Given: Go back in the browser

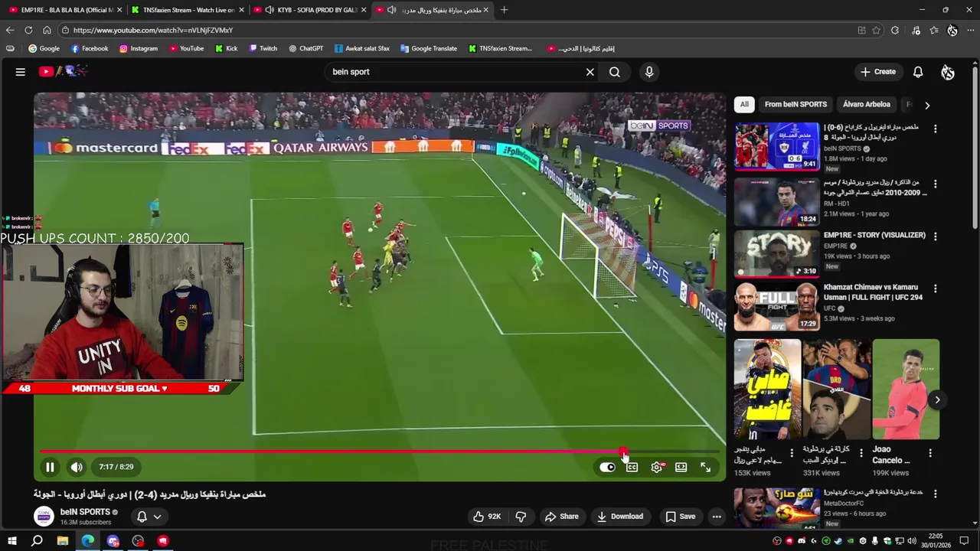Looking at the screenshot, I should [x=10, y=30].
